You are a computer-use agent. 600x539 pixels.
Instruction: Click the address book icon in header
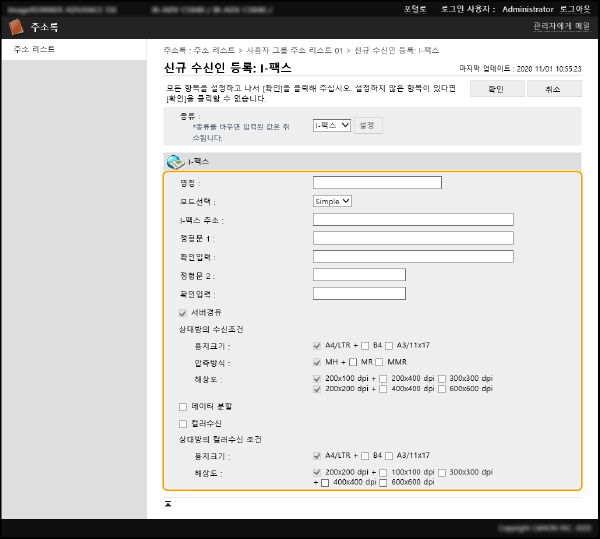[15, 28]
